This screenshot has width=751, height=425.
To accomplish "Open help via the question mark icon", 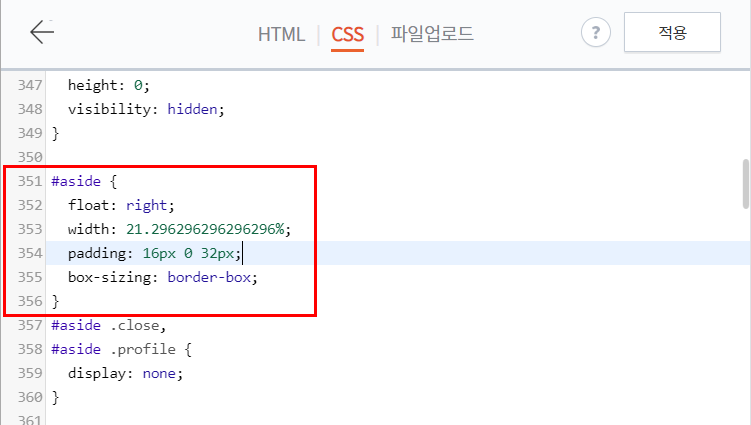I will 595,33.
